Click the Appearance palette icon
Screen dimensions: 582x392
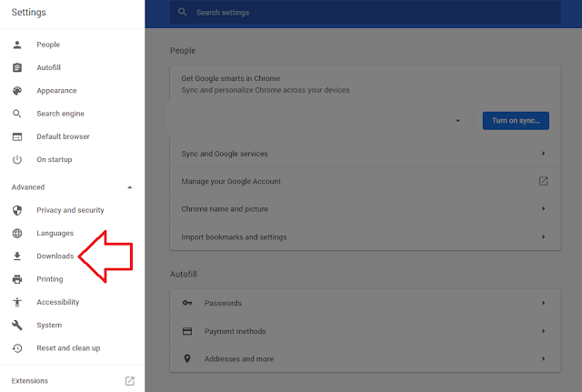[16, 91]
